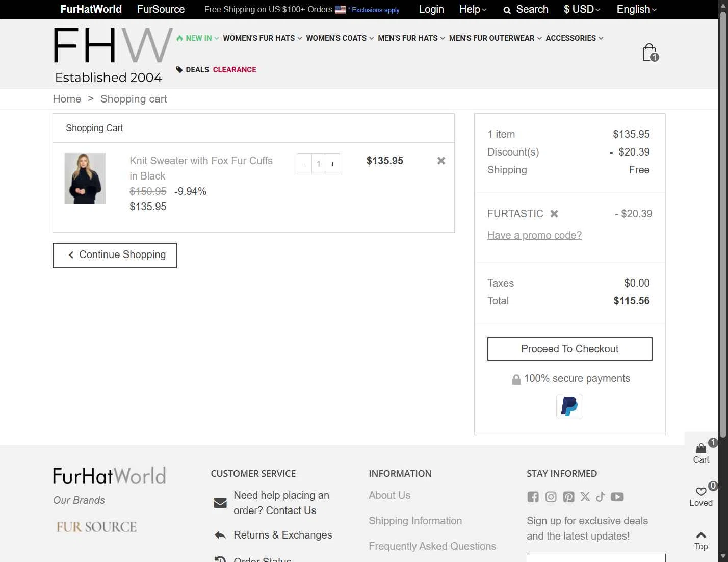Click the FHW Established 2004 logo

(x=113, y=55)
